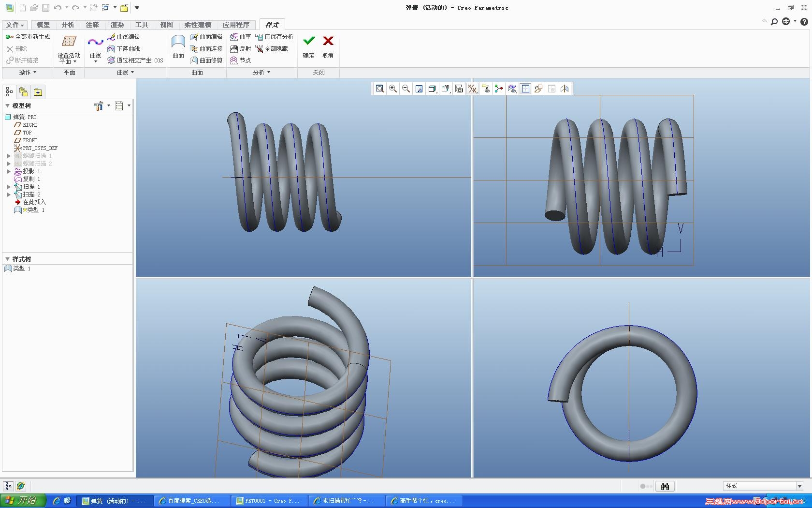Image resolution: width=812 pixels, height=508 pixels.
Task: Click Set Active Plane icon
Action: (69, 42)
